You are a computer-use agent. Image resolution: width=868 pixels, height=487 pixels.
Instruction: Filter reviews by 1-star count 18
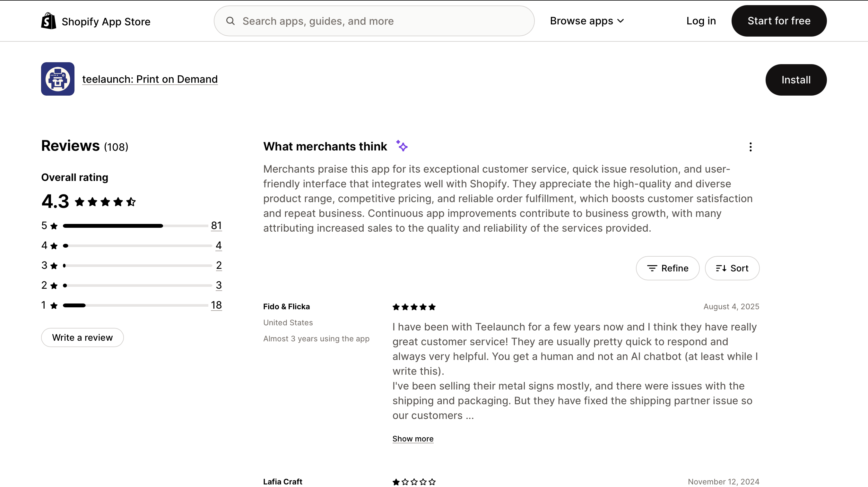tap(216, 305)
